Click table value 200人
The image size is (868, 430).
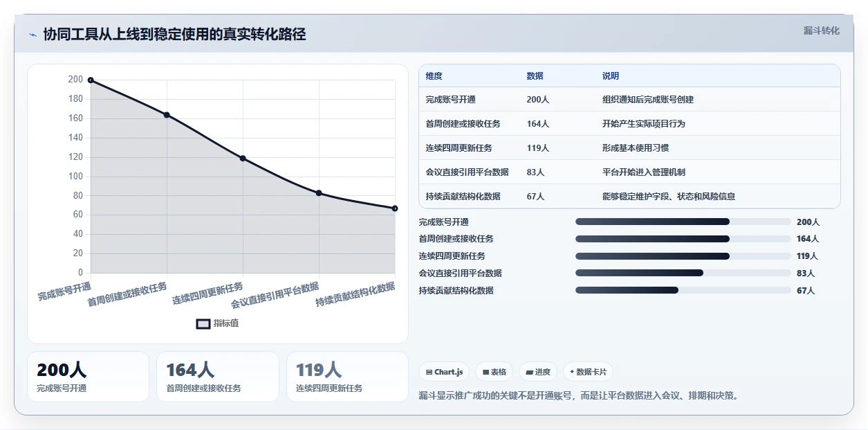(537, 100)
